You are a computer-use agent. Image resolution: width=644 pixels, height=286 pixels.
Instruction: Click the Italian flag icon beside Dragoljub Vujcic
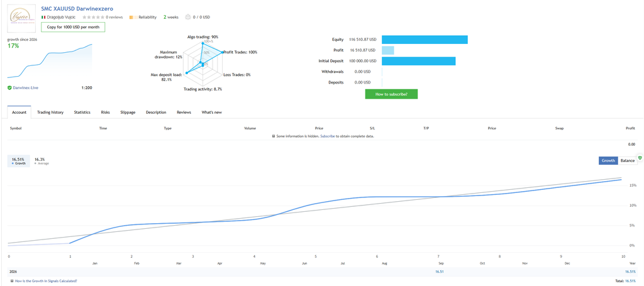pyautogui.click(x=43, y=17)
